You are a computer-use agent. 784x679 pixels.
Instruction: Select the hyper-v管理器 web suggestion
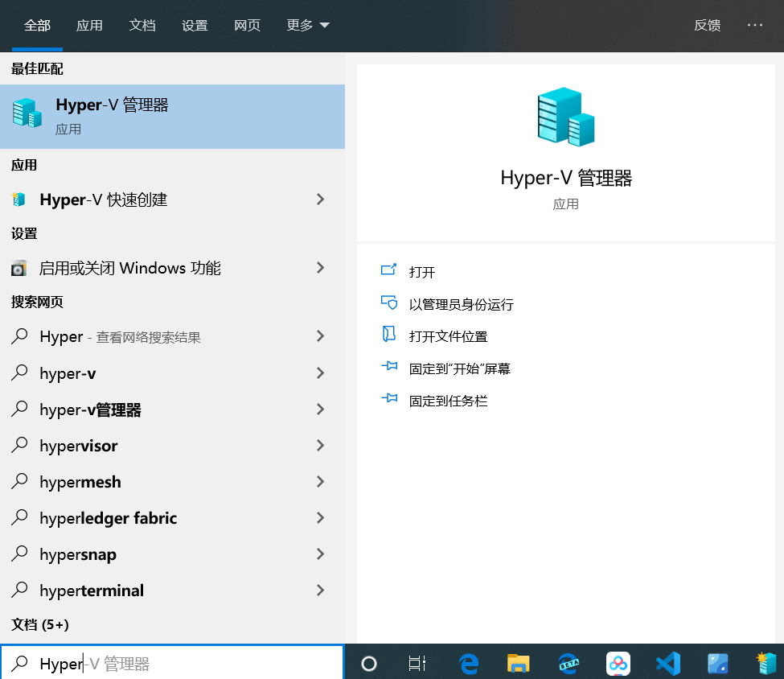(x=172, y=409)
